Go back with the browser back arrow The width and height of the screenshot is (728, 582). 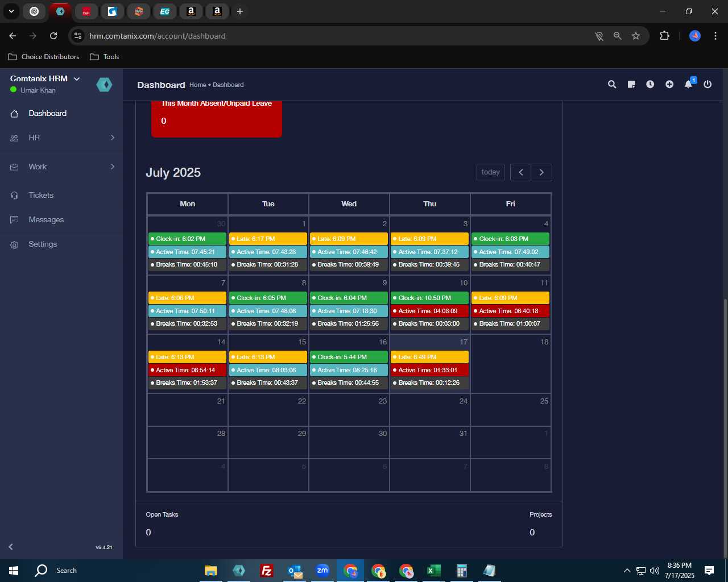[x=13, y=36]
